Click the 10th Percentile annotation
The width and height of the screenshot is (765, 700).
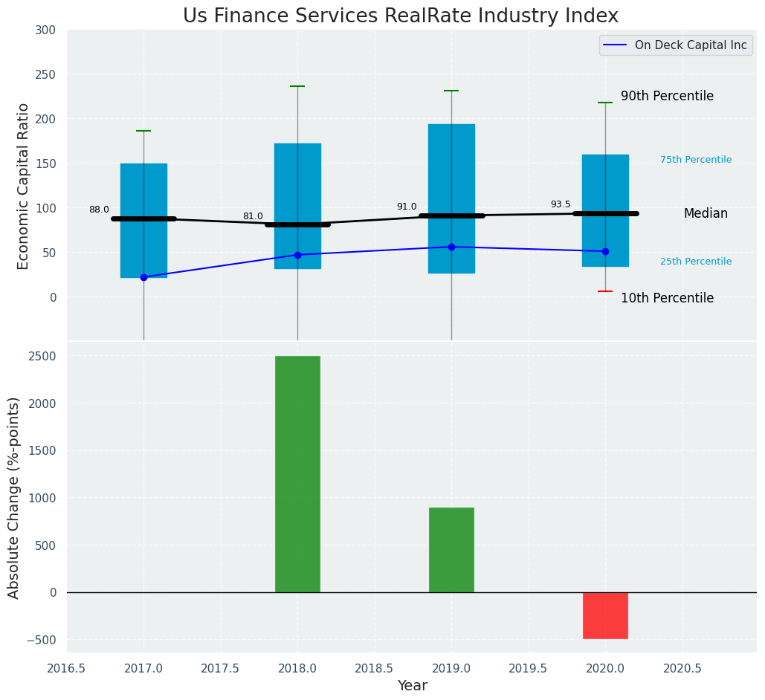(x=667, y=298)
